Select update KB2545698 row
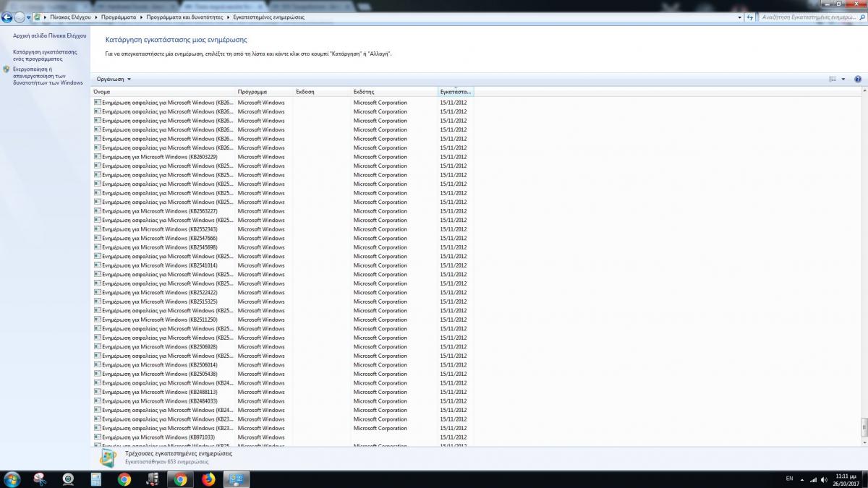Screen dimensions: 868x488 pyautogui.click(x=283, y=247)
